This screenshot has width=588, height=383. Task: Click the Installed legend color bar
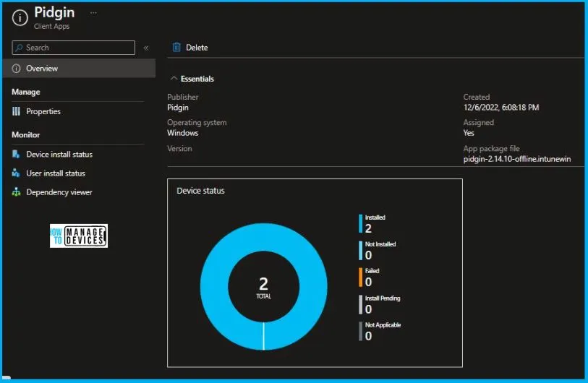(x=360, y=223)
